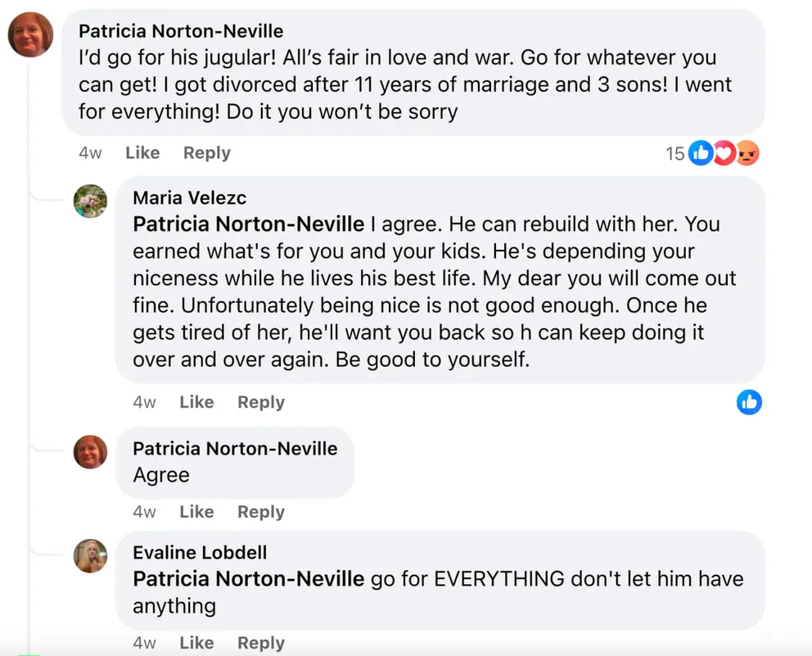This screenshot has width=812, height=656.
Task: Click the Patricia Norton-Neville mention in Maria's reply
Action: coord(248,224)
